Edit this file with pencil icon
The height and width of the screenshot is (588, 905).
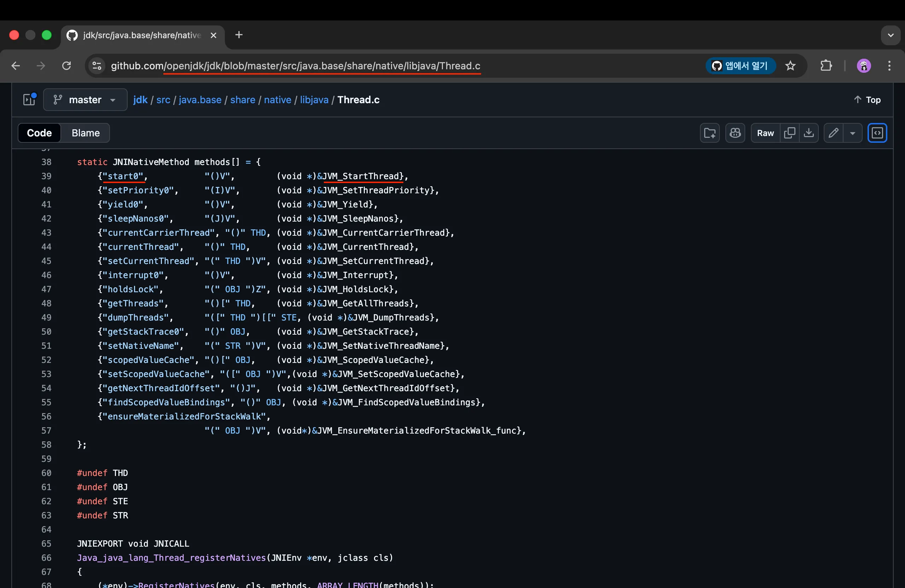click(834, 133)
